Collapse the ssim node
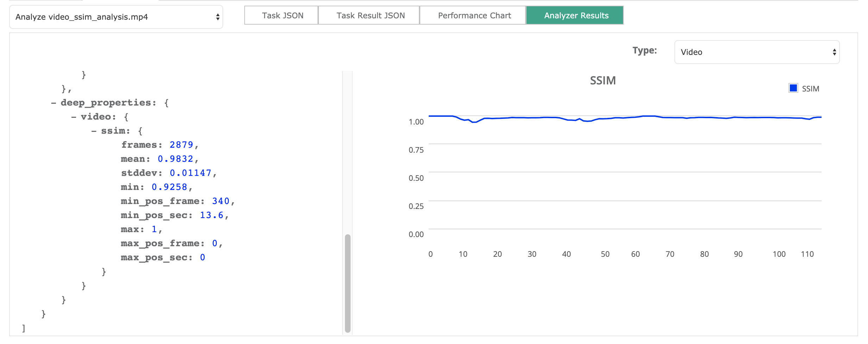 click(x=94, y=131)
